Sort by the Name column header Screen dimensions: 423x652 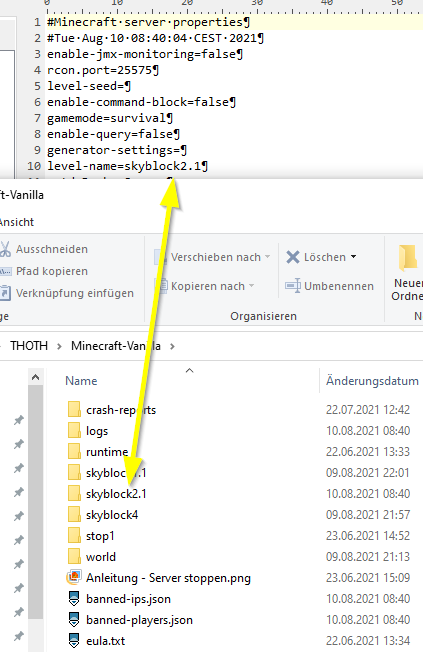[81, 381]
